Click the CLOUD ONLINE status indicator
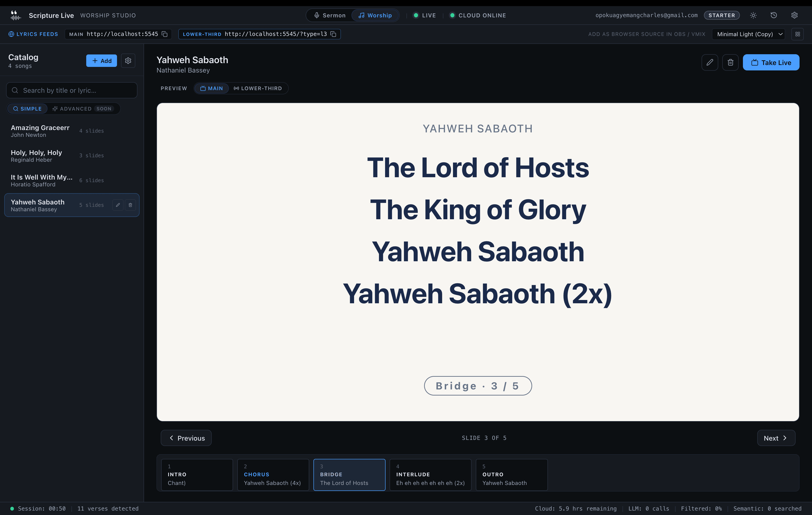Image resolution: width=812 pixels, height=515 pixels. pos(478,15)
